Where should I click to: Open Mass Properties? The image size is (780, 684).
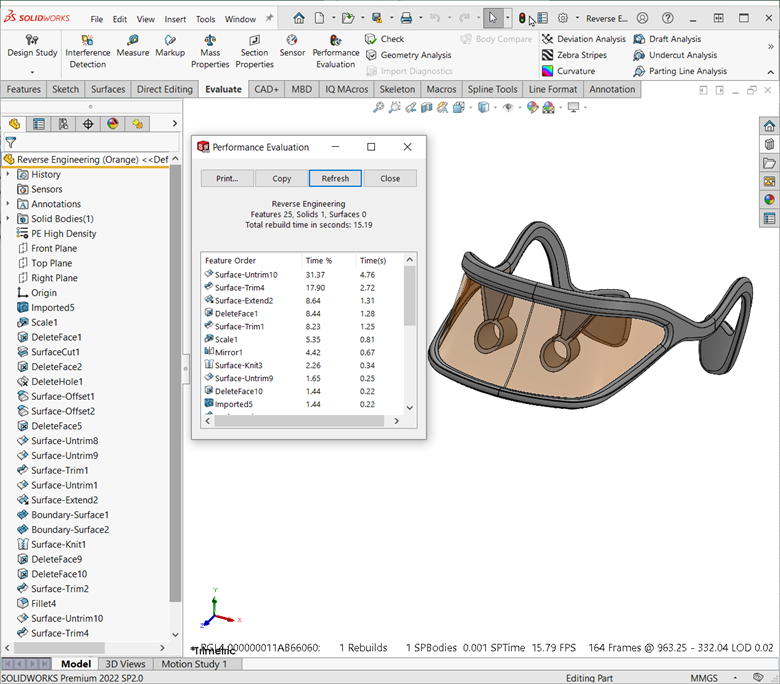[x=210, y=51]
